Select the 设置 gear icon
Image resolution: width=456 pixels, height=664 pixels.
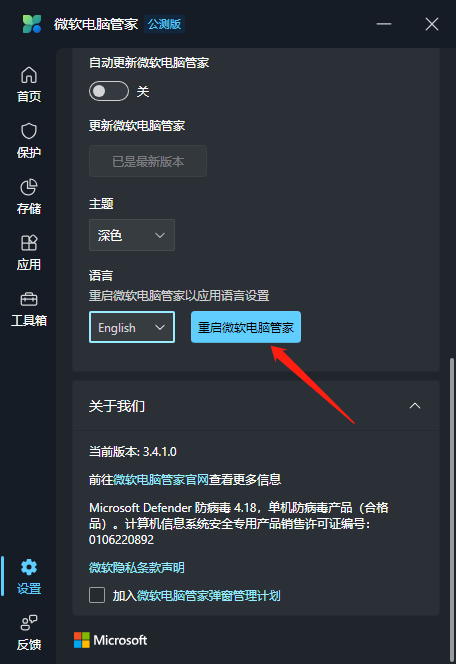29,567
